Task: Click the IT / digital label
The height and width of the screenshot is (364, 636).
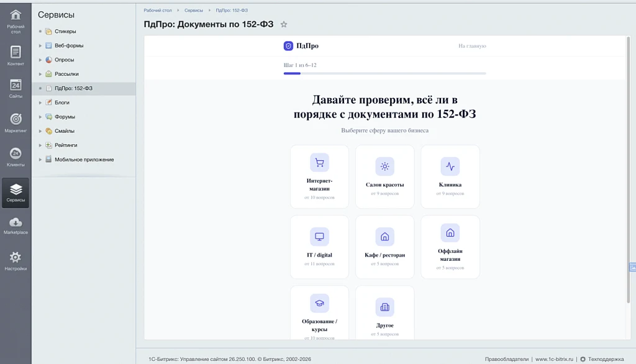Action: 320,255
